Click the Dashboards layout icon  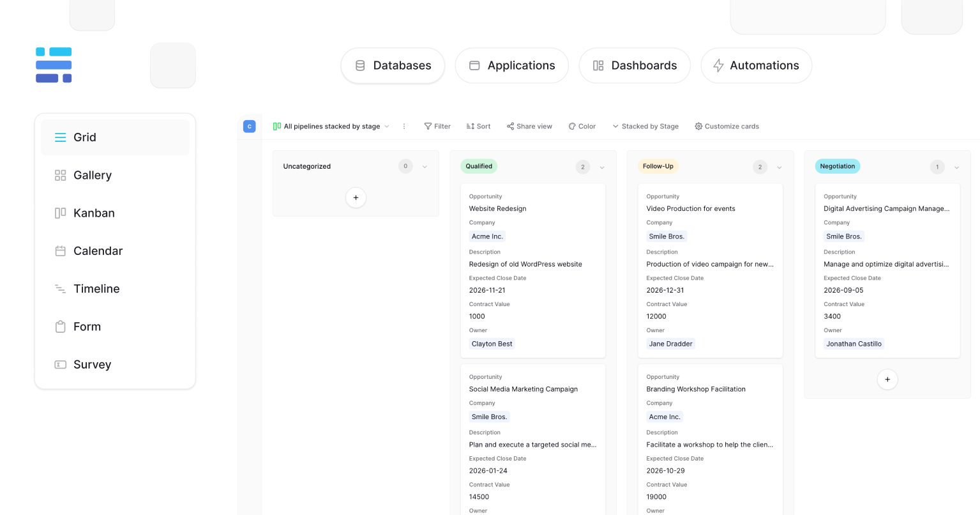[x=598, y=65]
